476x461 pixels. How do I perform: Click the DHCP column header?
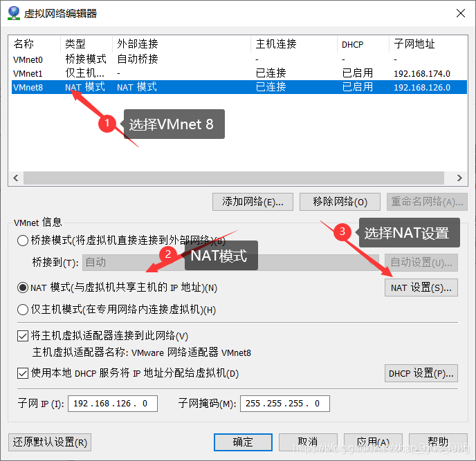363,44
